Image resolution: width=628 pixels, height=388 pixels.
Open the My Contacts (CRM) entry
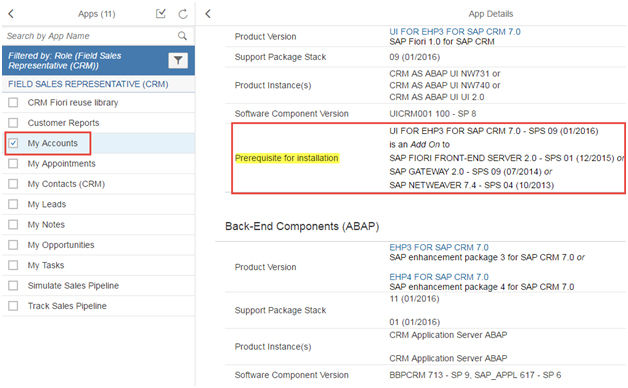point(66,184)
